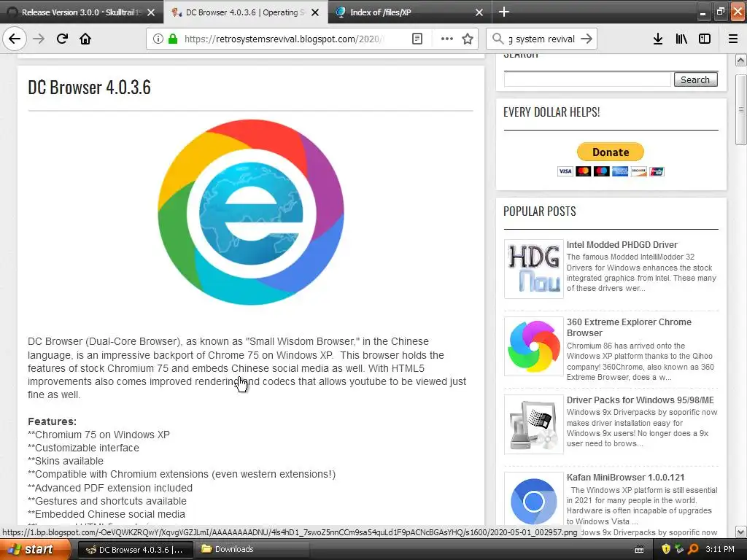Click the 3:11 PM system clock
The image size is (747, 560).
720,549
